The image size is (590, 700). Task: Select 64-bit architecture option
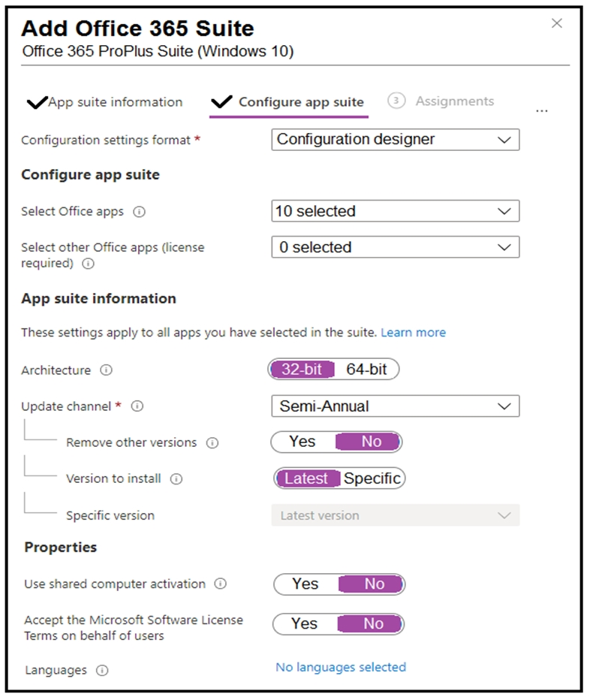[x=366, y=370]
